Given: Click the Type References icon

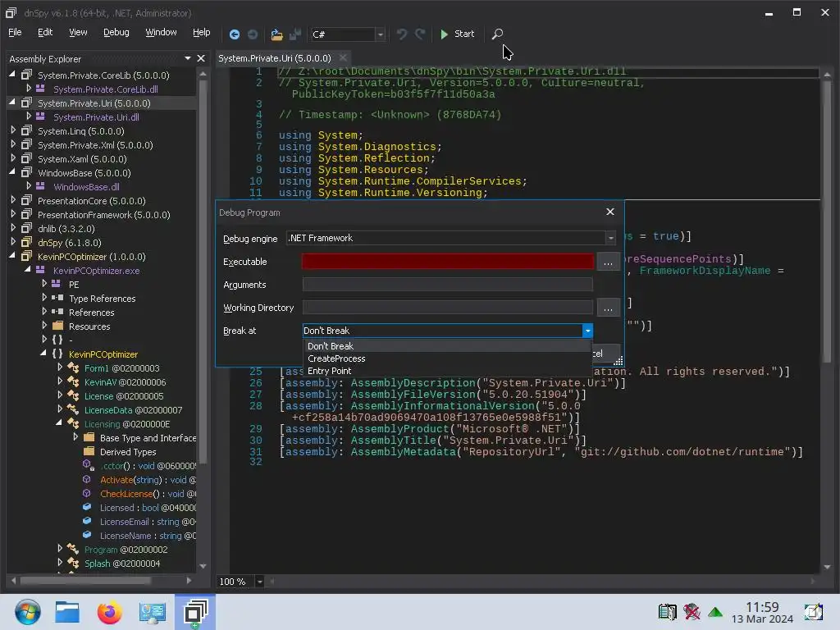Looking at the screenshot, I should coord(58,297).
